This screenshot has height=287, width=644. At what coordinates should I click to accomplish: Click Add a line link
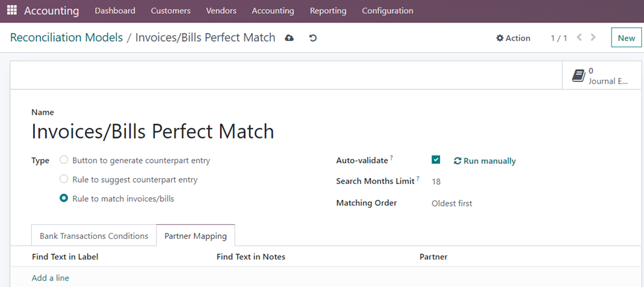coord(50,278)
